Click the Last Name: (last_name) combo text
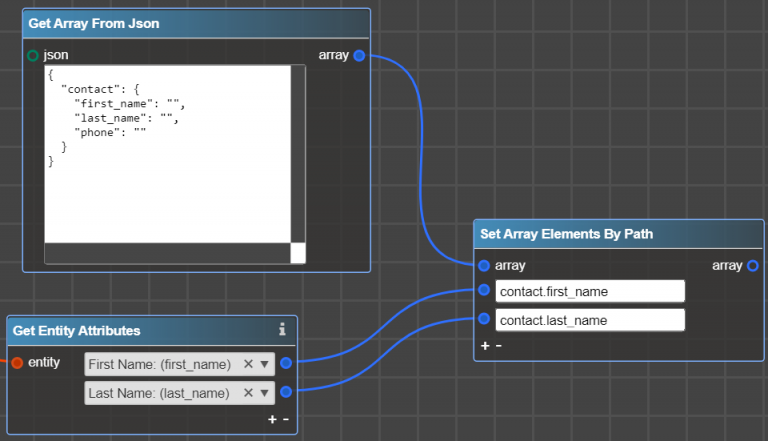 click(x=159, y=393)
